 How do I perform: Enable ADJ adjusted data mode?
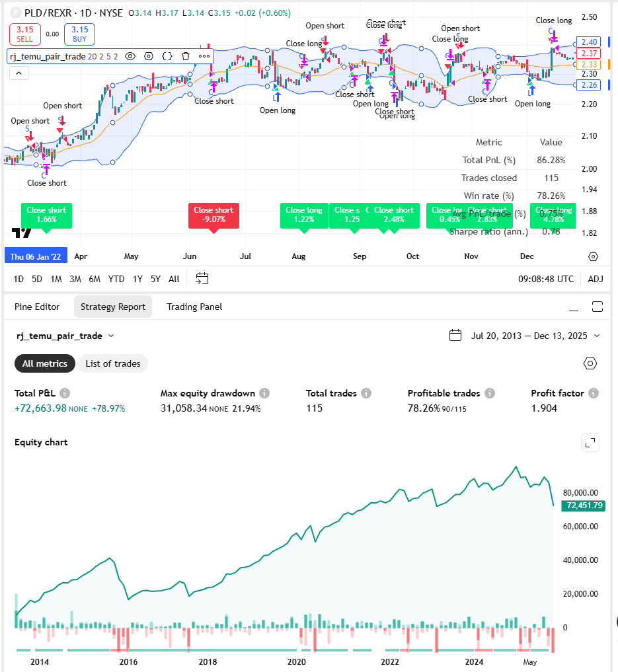[595, 279]
